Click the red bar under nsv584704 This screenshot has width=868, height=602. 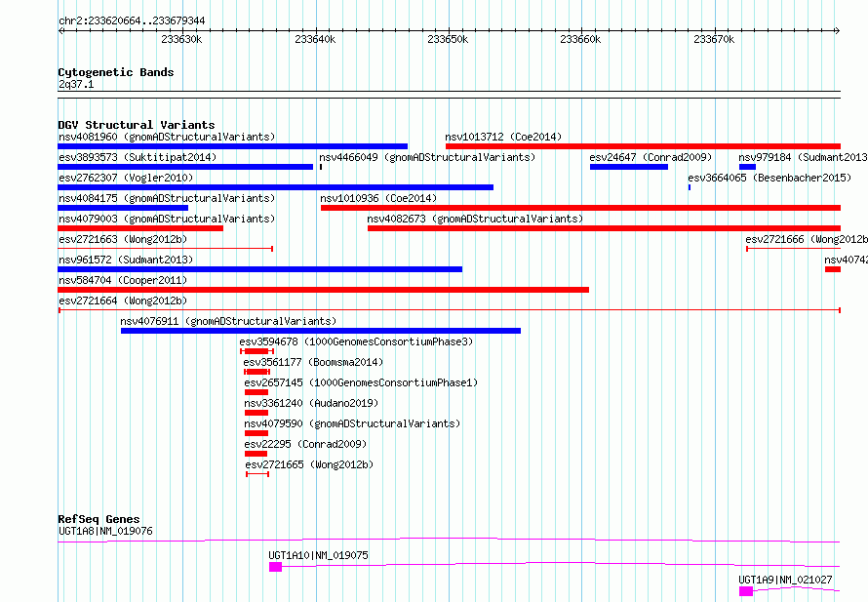tap(323, 290)
